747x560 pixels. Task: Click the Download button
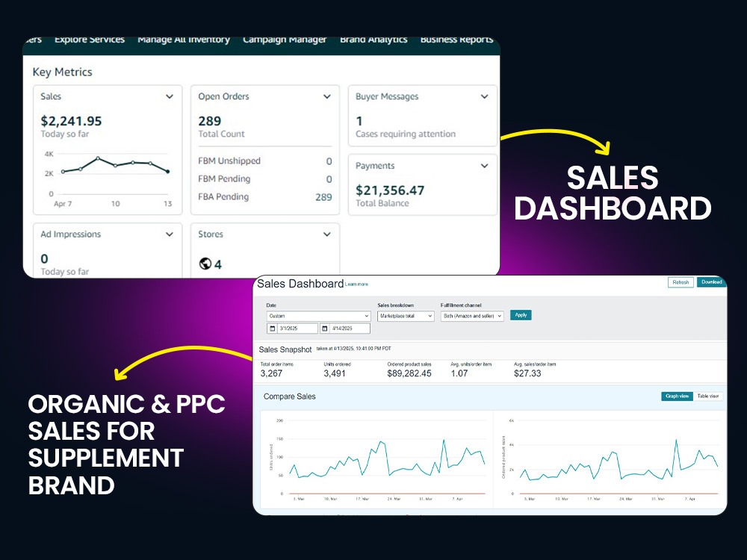711,282
